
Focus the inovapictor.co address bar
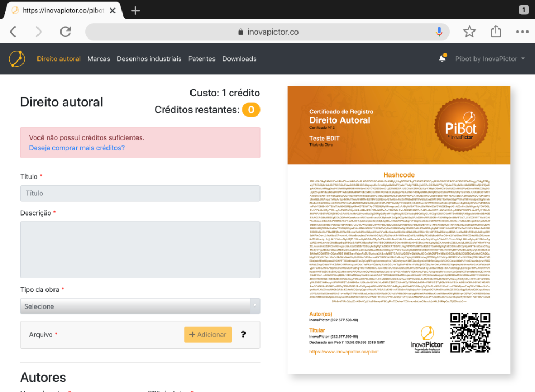[x=267, y=32]
